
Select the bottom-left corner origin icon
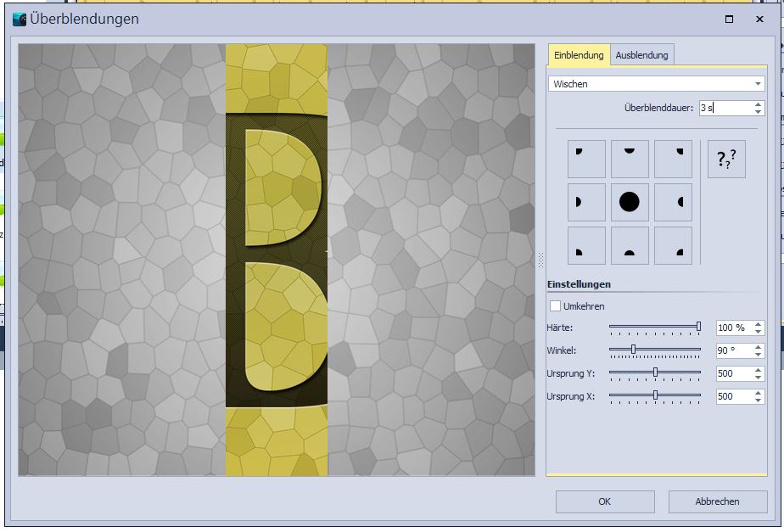586,245
